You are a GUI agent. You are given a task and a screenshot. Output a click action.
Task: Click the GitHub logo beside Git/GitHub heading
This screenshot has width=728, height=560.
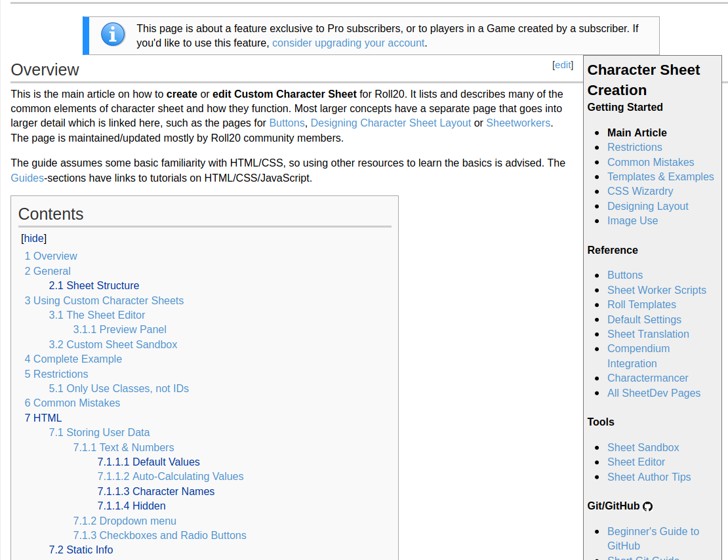tap(648, 506)
